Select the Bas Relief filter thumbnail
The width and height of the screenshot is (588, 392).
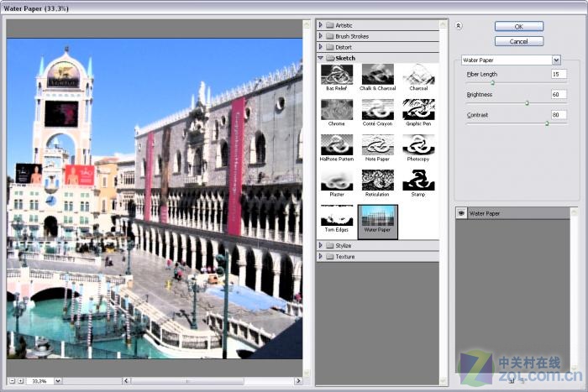336,76
